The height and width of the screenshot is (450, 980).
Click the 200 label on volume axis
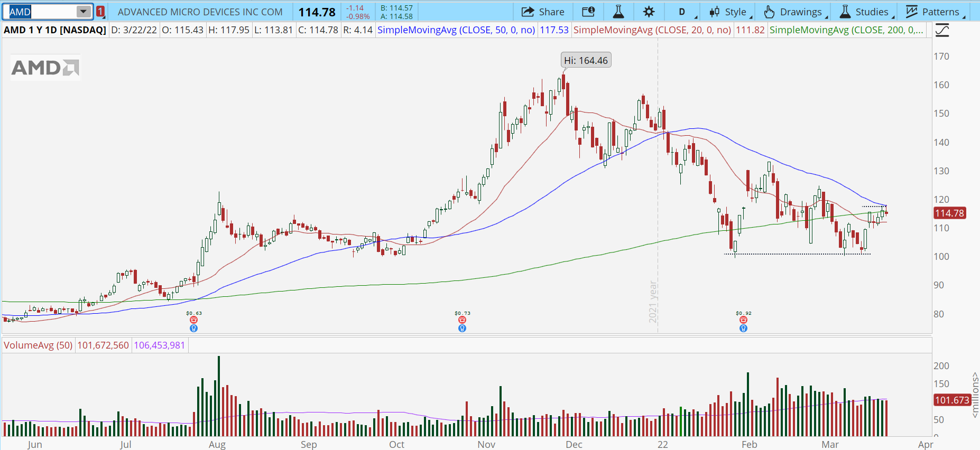[x=941, y=366]
